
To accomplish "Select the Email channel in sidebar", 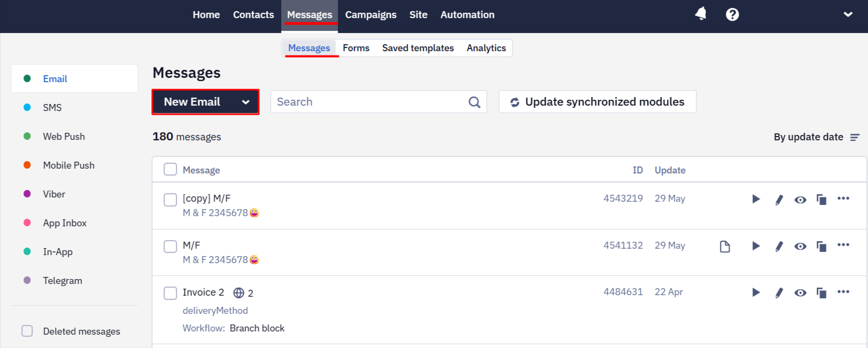I will 74,78.
